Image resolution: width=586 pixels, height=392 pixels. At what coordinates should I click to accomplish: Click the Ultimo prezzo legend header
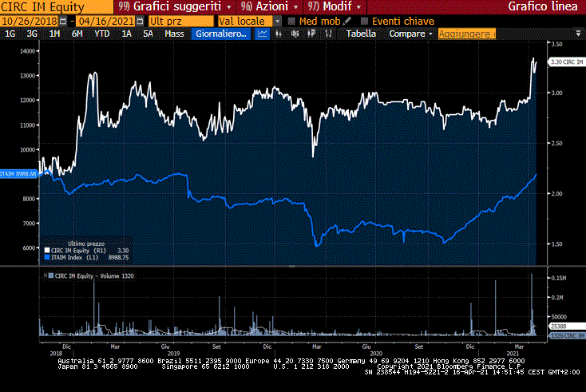(86, 244)
